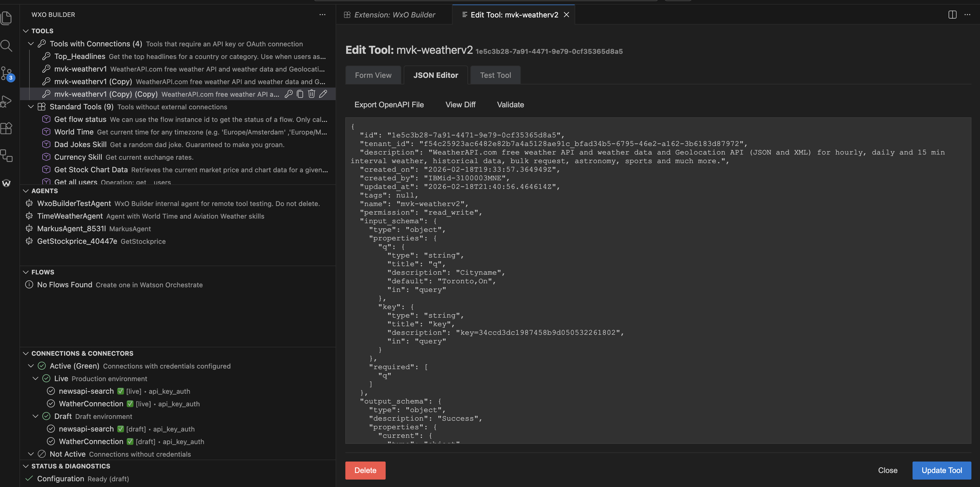Open the Run and Debug view
980x487 pixels.
point(7,101)
